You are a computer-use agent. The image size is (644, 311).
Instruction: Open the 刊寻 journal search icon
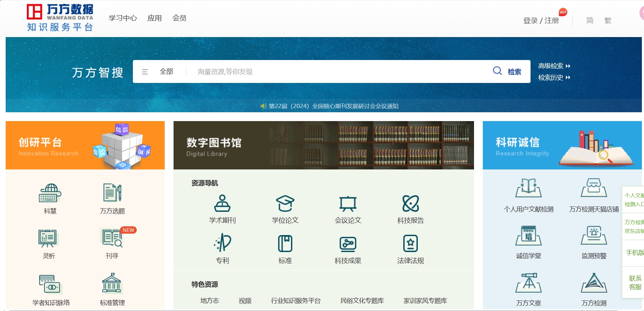[112, 238]
